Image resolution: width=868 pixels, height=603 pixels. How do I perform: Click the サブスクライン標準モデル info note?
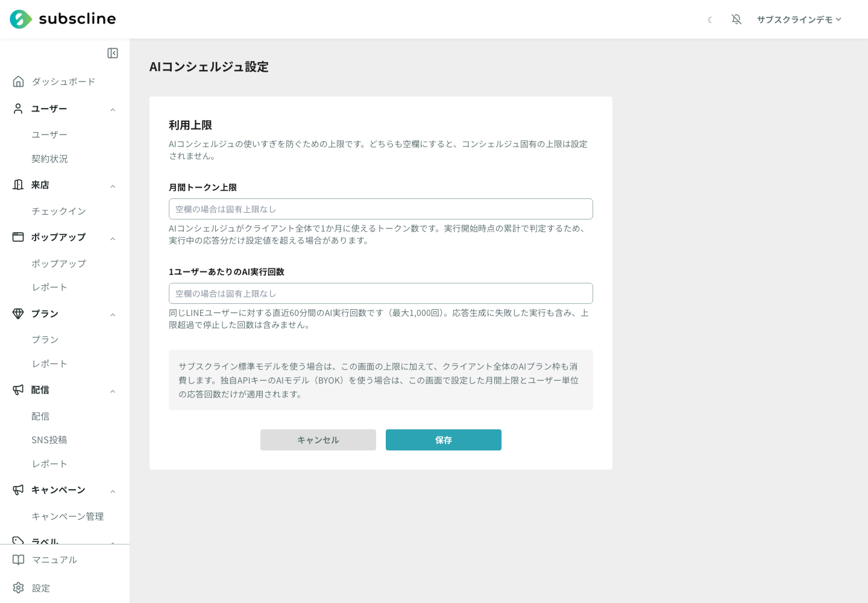click(381, 380)
